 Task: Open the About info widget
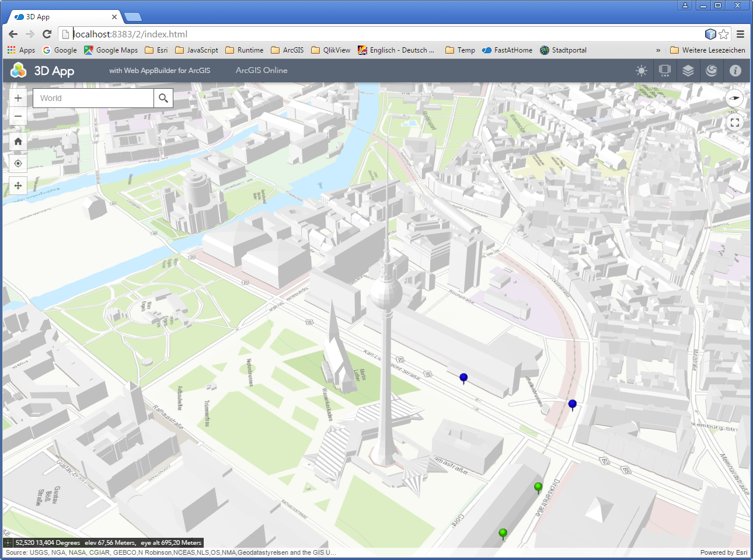pyautogui.click(x=735, y=71)
